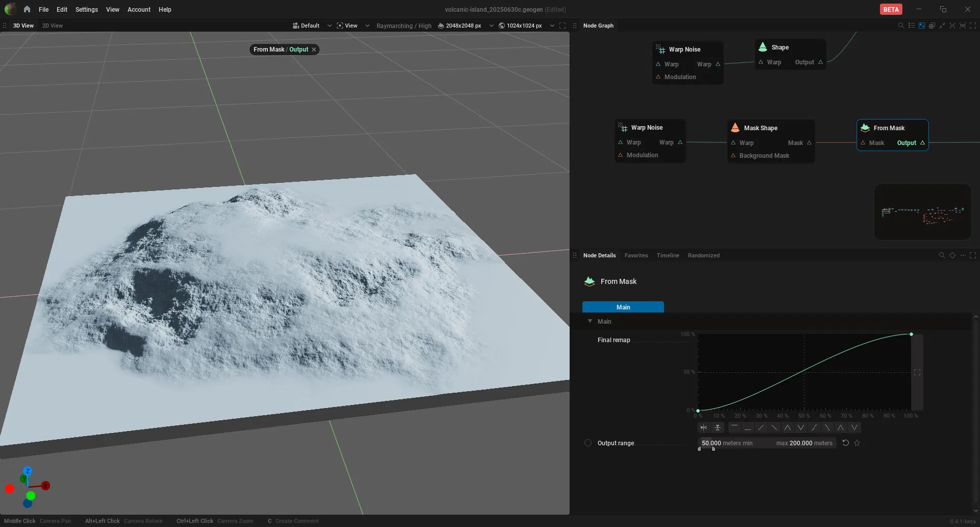Click the blue Main button

tap(623, 307)
